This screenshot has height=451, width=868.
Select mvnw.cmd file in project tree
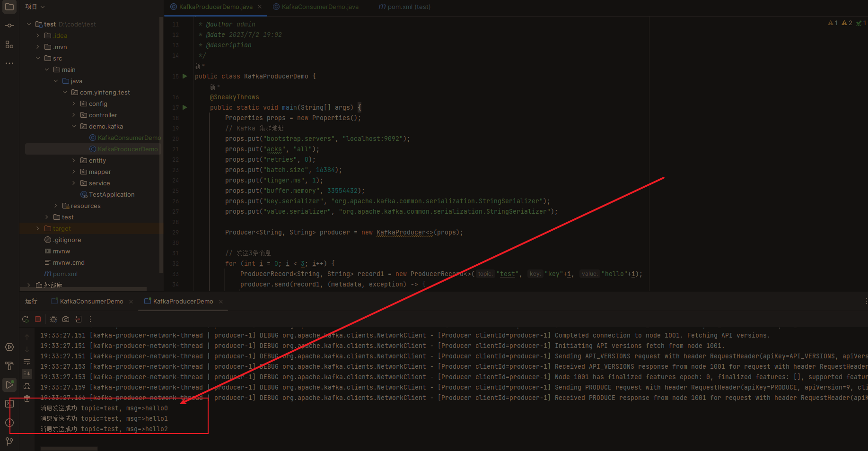64,262
